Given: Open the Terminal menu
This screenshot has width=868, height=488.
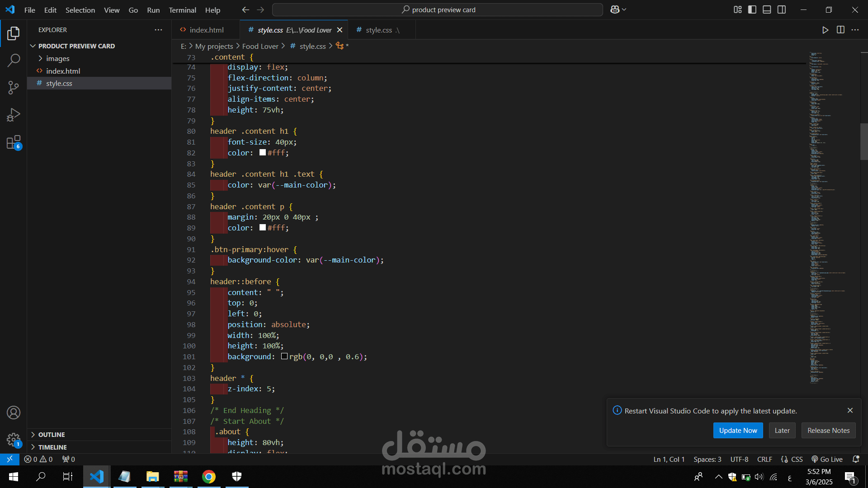Looking at the screenshot, I should (182, 9).
